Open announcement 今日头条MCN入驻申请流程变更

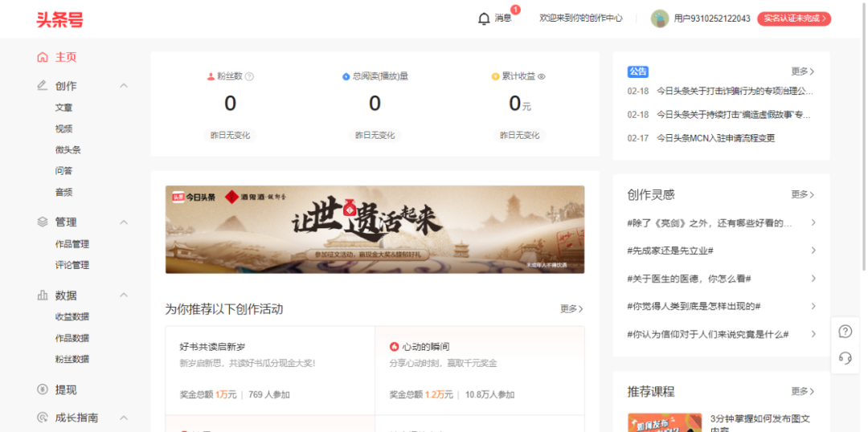click(x=716, y=138)
